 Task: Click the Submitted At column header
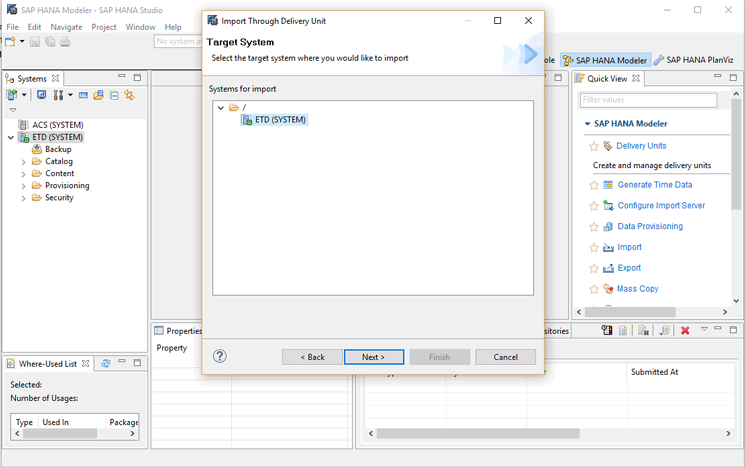[654, 372]
